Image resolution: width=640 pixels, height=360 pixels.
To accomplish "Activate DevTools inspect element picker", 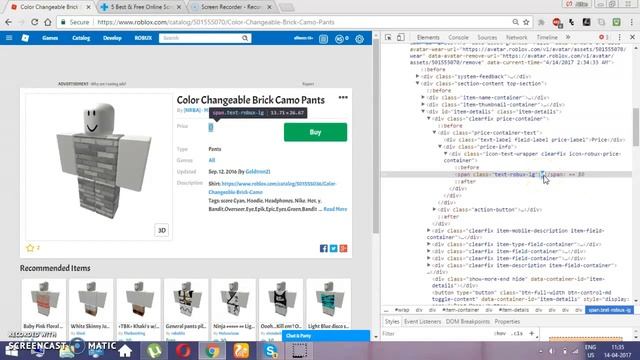I will (x=388, y=37).
